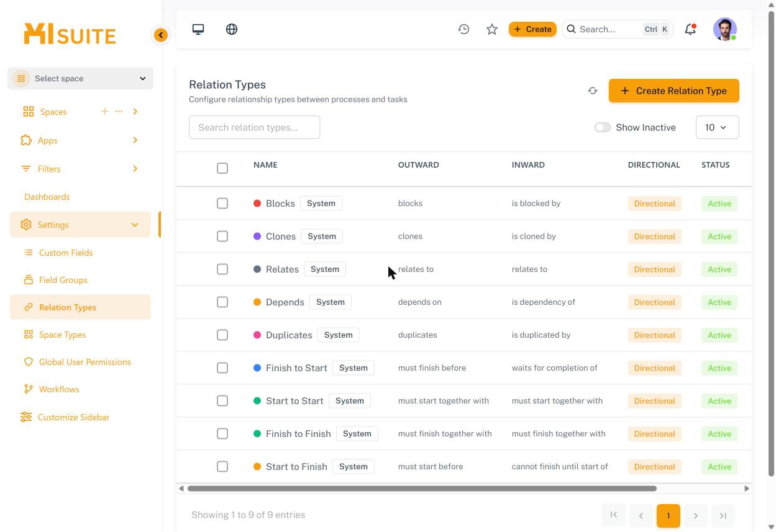Toggle Show Inactive switch
This screenshot has height=532, width=776.
pos(602,127)
